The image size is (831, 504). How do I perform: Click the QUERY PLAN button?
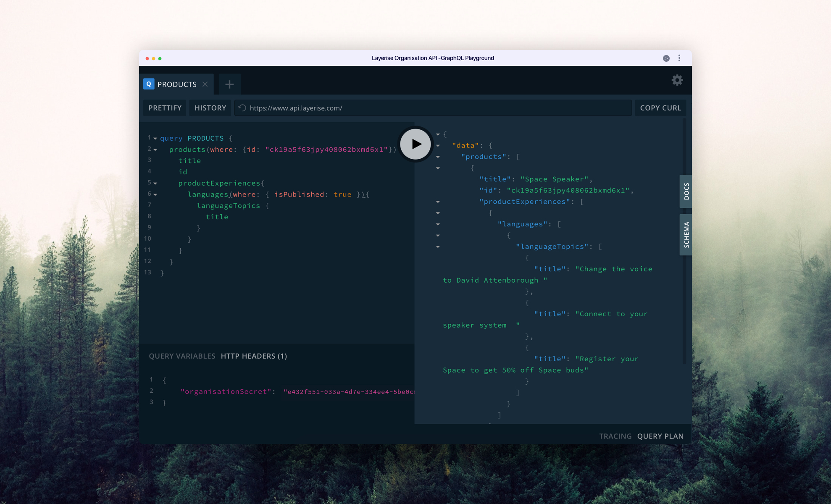click(x=661, y=436)
